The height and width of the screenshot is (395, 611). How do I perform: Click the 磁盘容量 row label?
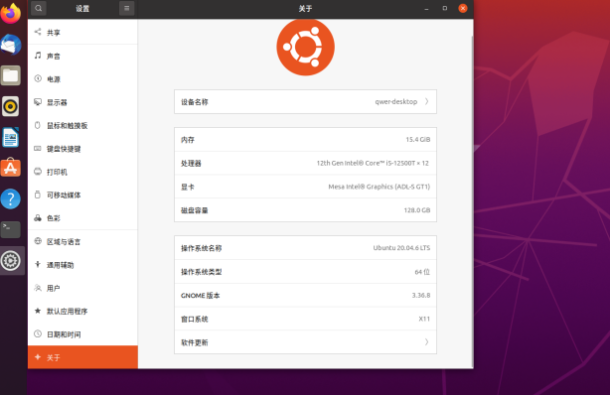194,210
